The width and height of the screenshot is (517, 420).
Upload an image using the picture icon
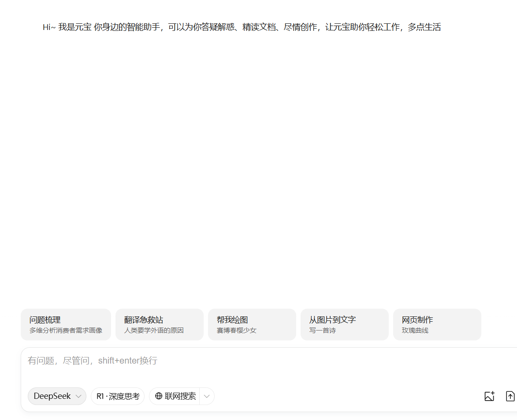(489, 396)
